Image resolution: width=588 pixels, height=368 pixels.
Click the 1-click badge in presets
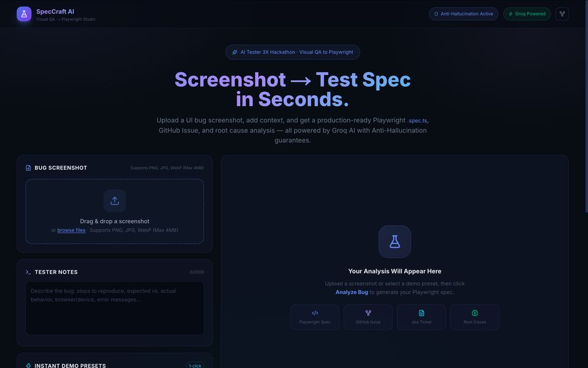(x=195, y=366)
